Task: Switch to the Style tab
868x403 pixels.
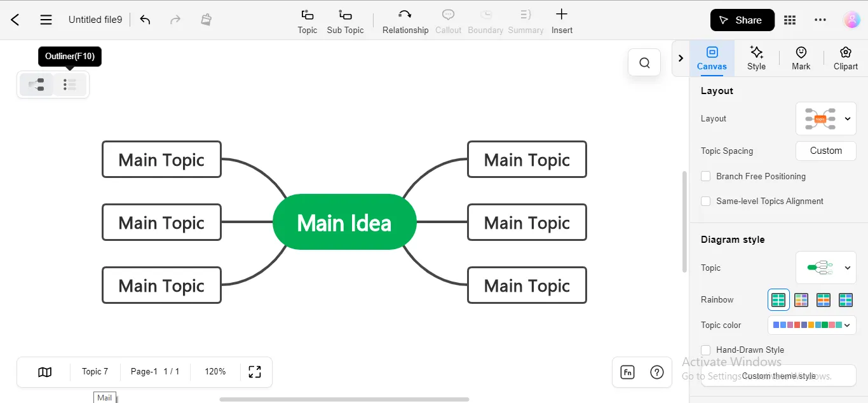Action: click(x=756, y=58)
